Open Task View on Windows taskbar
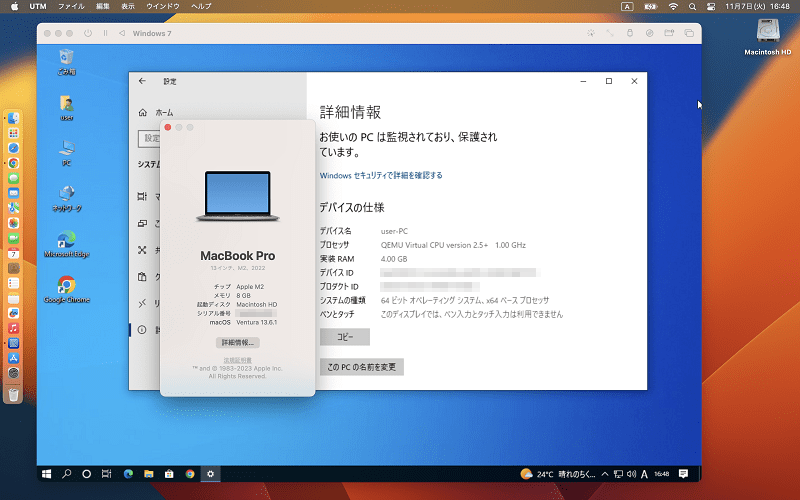Screen dimensions: 800x500 coord(106,474)
